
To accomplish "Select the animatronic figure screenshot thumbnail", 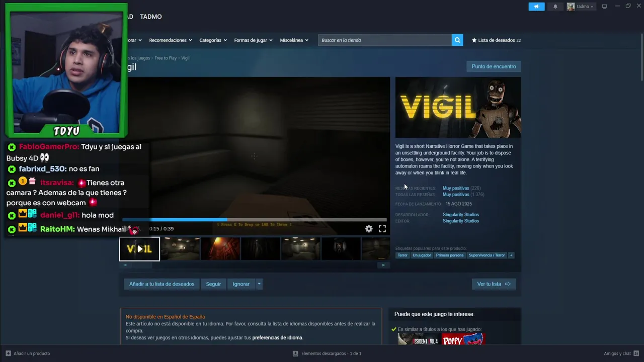I will (x=341, y=249).
